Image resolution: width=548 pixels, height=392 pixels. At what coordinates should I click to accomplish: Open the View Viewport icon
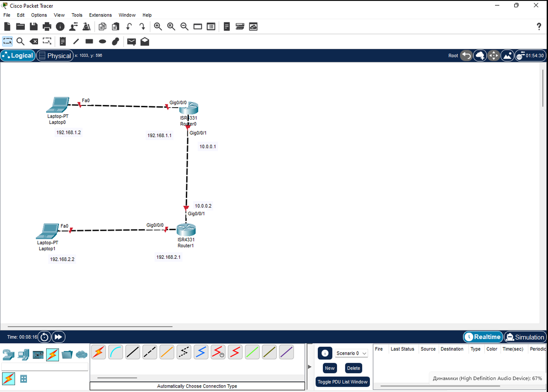pyautogui.click(x=198, y=26)
